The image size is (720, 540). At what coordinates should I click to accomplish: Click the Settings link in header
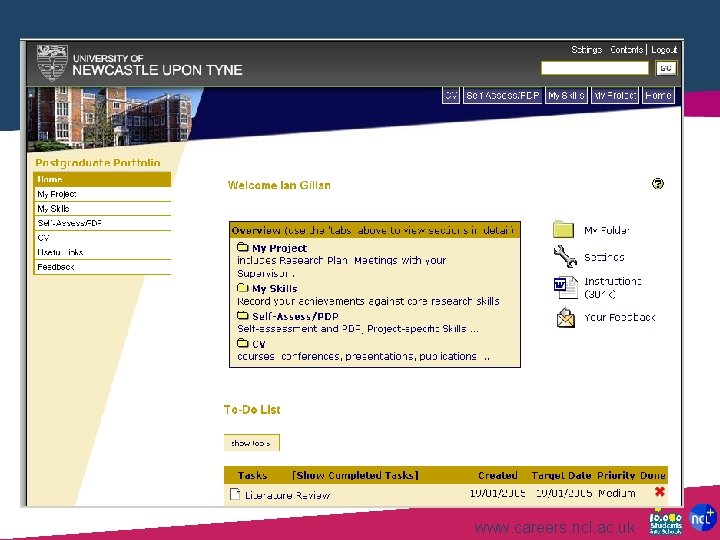pyautogui.click(x=586, y=50)
